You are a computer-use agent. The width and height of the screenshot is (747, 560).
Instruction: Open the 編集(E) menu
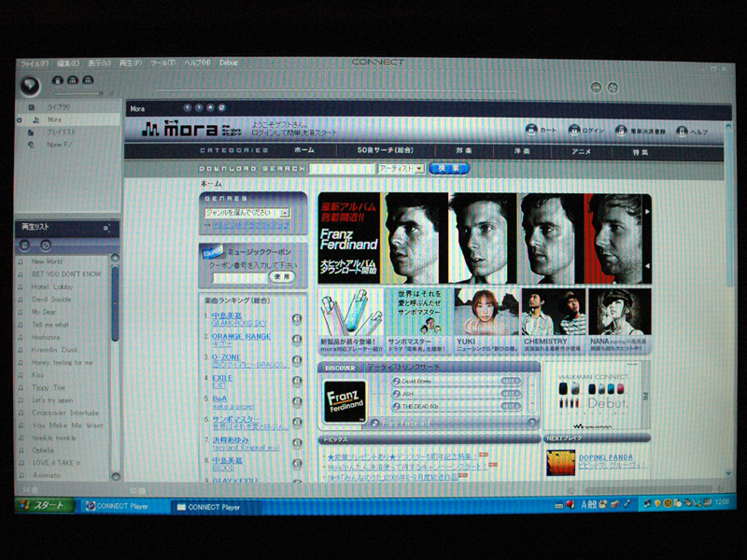(67, 63)
